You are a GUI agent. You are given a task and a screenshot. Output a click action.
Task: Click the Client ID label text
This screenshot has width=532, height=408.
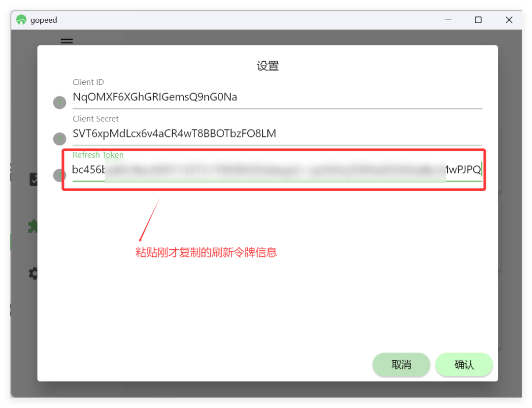(88, 82)
